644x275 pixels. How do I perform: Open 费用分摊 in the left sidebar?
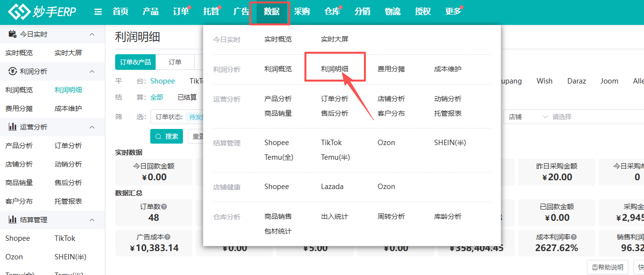(x=19, y=108)
